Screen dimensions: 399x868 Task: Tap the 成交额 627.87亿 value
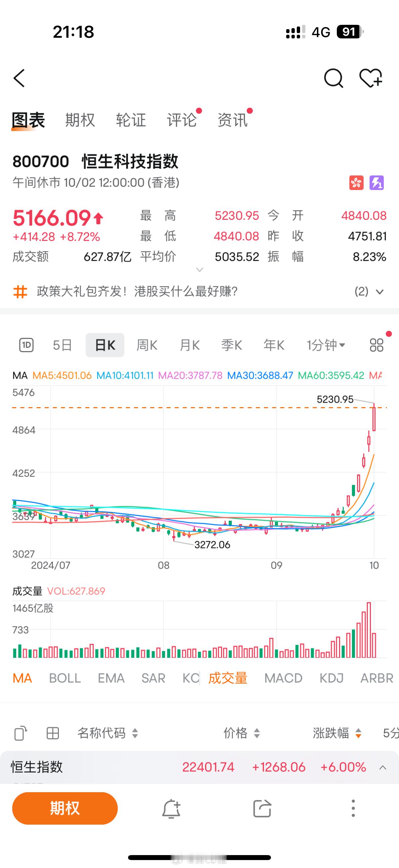tap(108, 257)
